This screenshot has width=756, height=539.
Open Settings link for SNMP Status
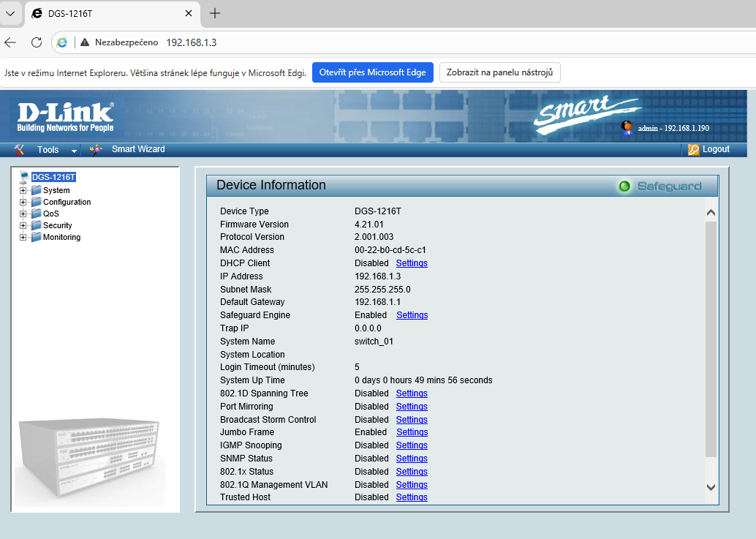click(411, 458)
